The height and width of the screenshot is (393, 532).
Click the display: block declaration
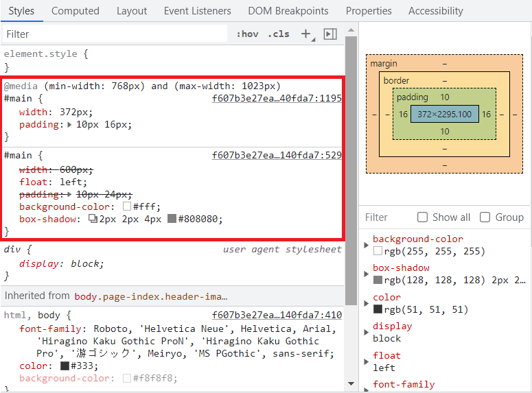[61, 263]
